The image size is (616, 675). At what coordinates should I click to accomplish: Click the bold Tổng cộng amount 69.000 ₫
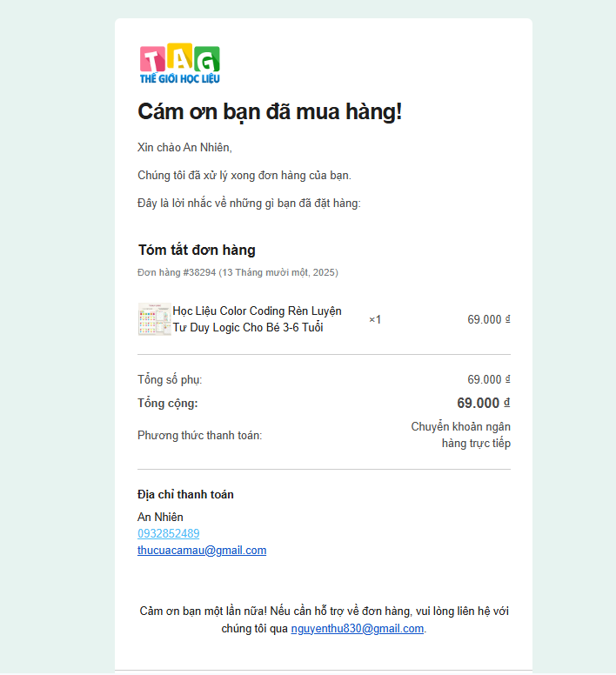pos(483,403)
